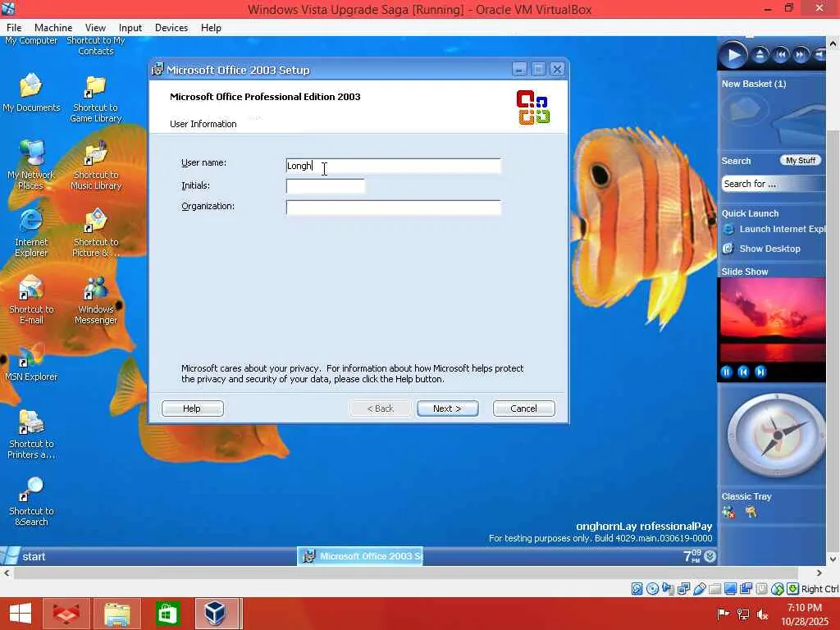Open the VirtualBox View menu
Viewport: 840px width, 630px height.
[x=95, y=28]
